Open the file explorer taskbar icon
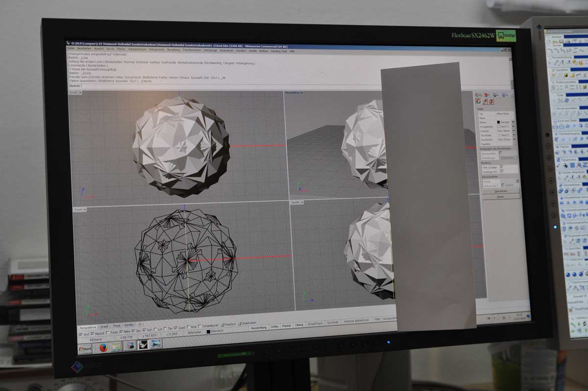 [x=116, y=347]
